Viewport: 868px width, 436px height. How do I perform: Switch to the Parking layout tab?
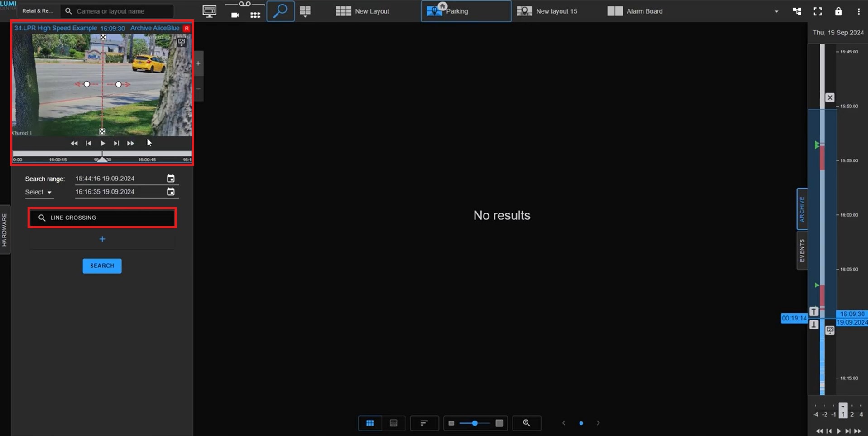pos(465,11)
